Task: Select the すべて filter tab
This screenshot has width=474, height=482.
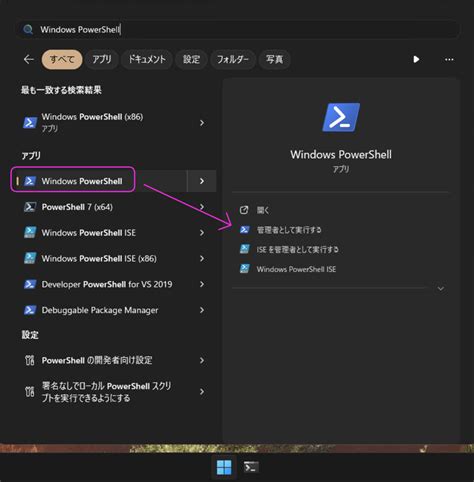Action: pyautogui.click(x=62, y=59)
